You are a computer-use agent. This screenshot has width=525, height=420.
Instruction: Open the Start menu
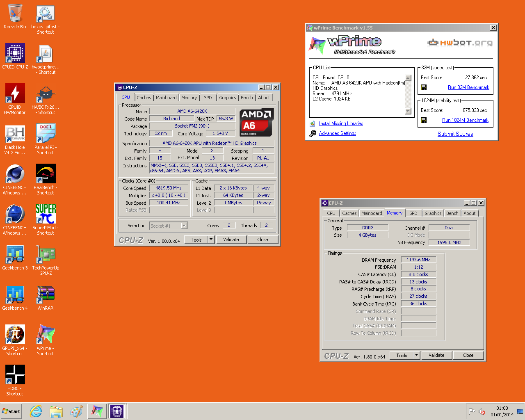pyautogui.click(x=11, y=411)
